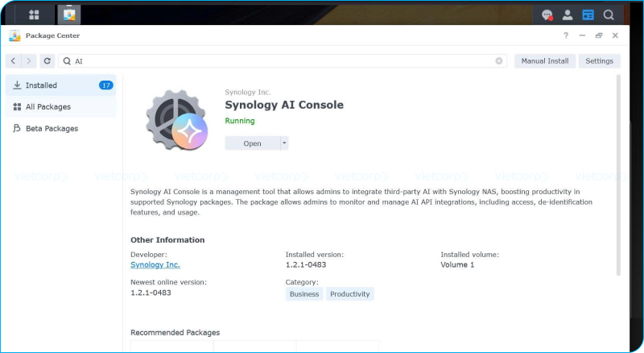
Task: Click the Synology AI Console title
Action: coord(284,105)
